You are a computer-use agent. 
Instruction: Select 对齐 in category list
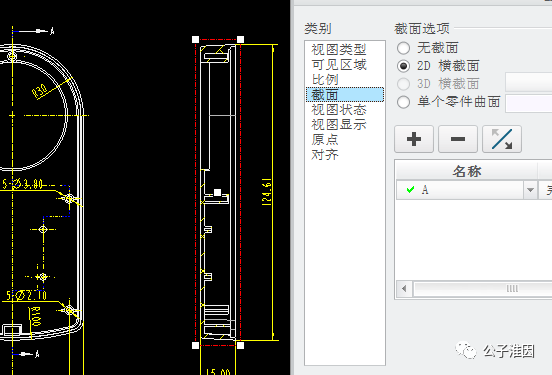tap(325, 155)
